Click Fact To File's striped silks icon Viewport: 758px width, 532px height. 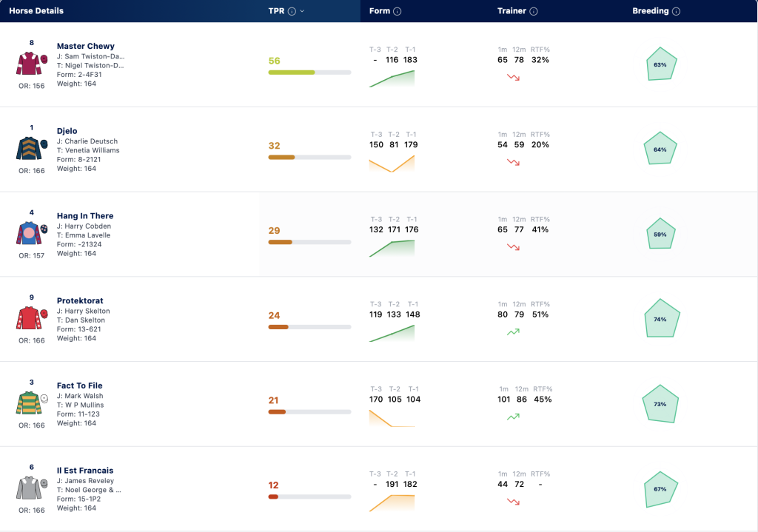tap(32, 403)
